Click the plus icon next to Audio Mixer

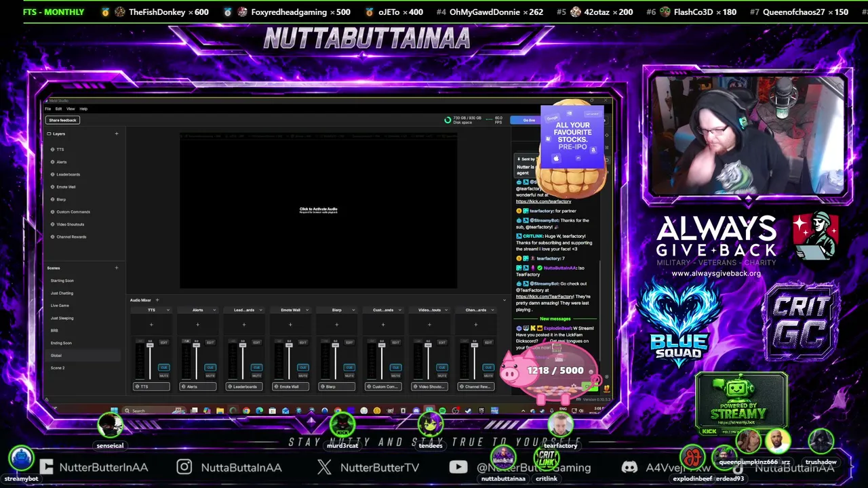(x=157, y=300)
